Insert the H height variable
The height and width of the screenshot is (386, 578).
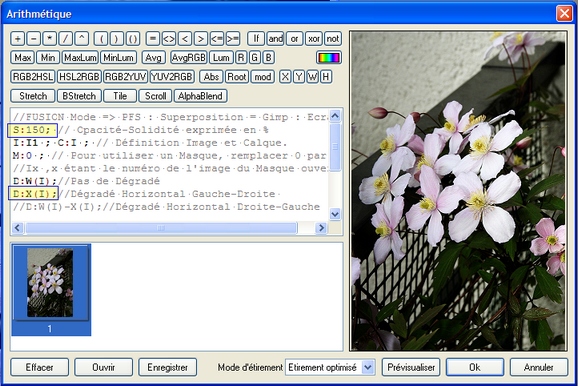[325, 77]
